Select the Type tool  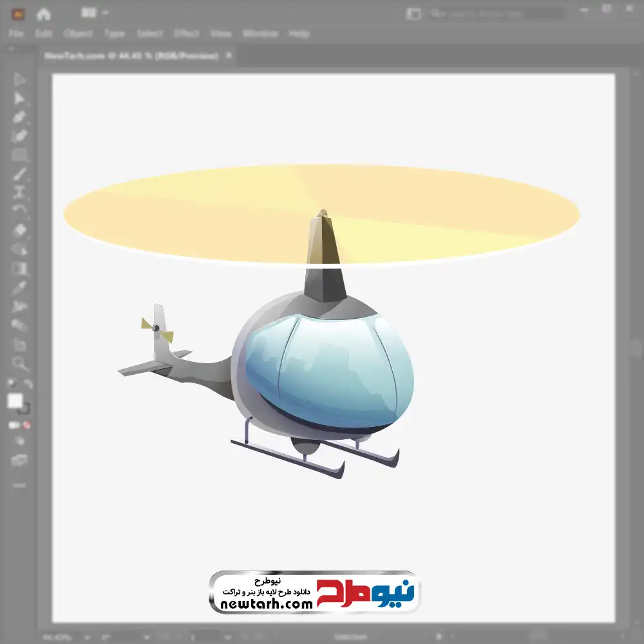19,192
